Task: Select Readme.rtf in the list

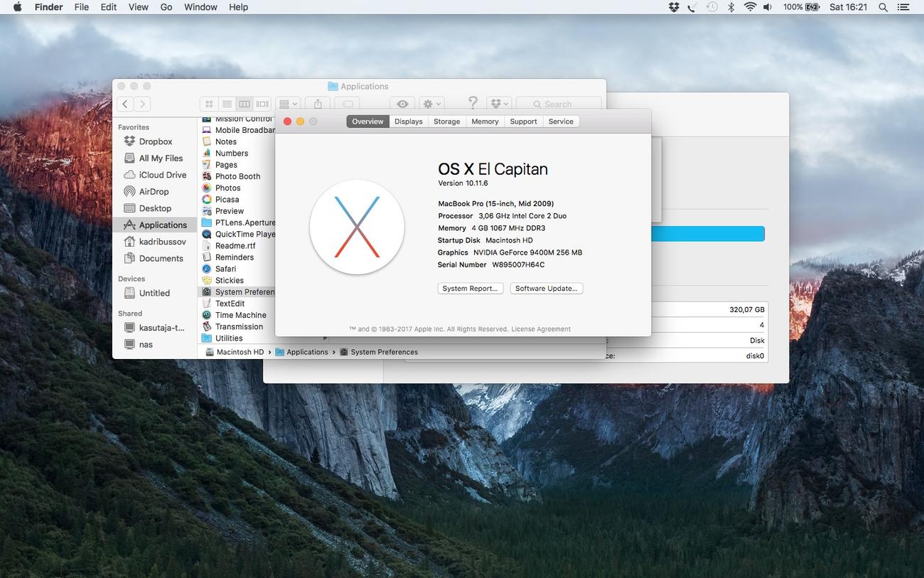Action: pyautogui.click(x=235, y=246)
